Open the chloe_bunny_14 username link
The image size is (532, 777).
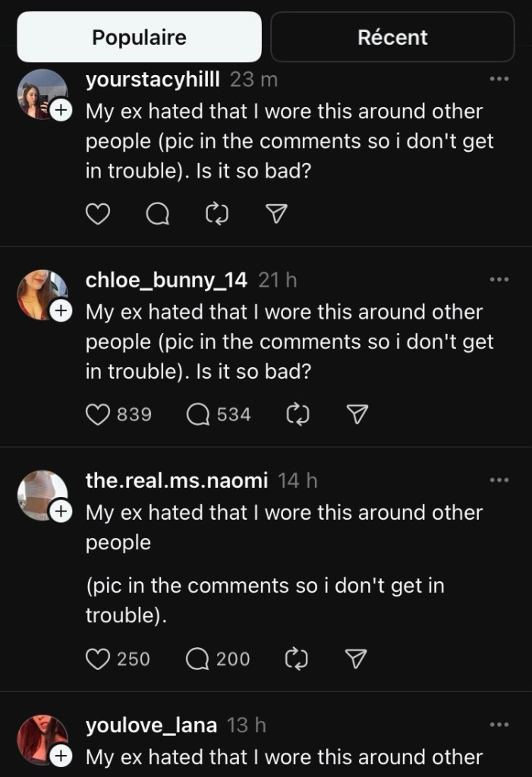[166, 280]
